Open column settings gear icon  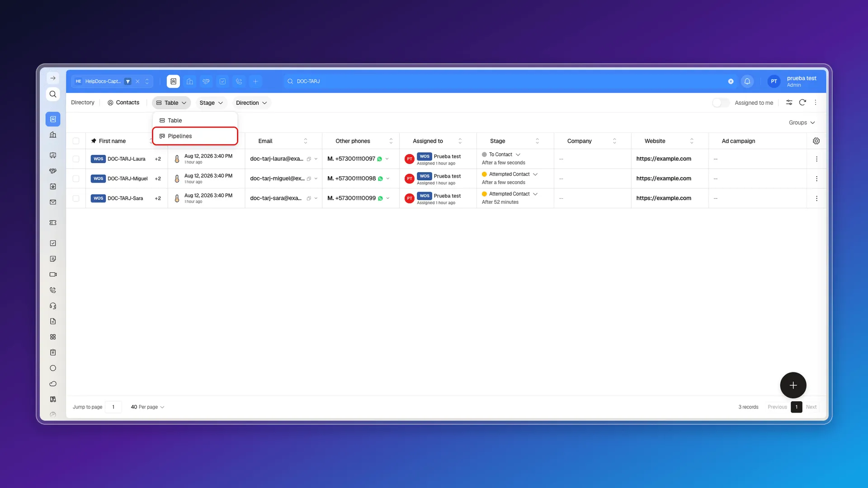pyautogui.click(x=816, y=141)
